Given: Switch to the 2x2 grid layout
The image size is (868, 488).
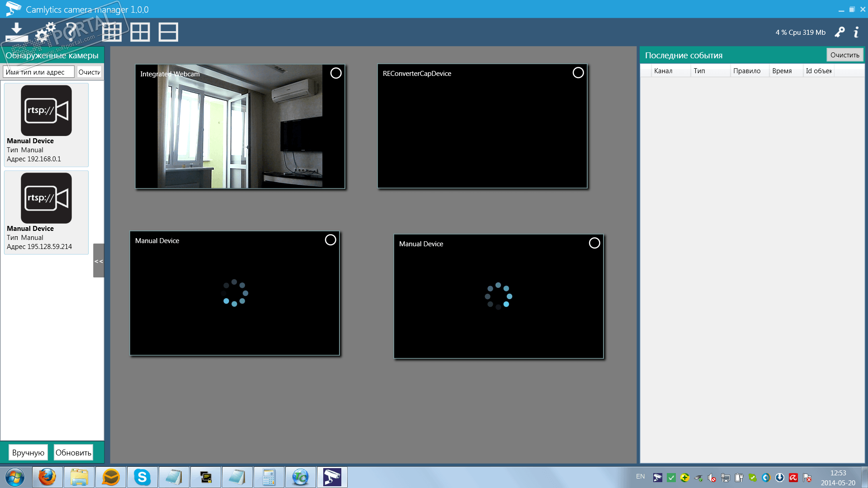Looking at the screenshot, I should [x=140, y=32].
